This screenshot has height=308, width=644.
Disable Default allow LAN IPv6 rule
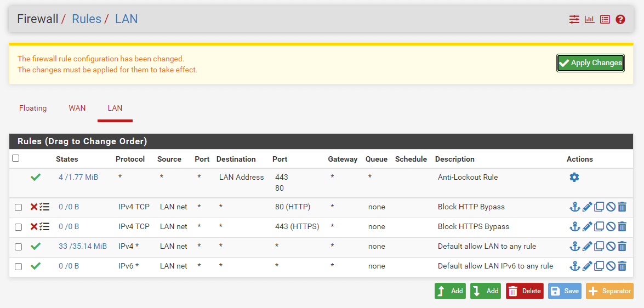click(x=611, y=266)
